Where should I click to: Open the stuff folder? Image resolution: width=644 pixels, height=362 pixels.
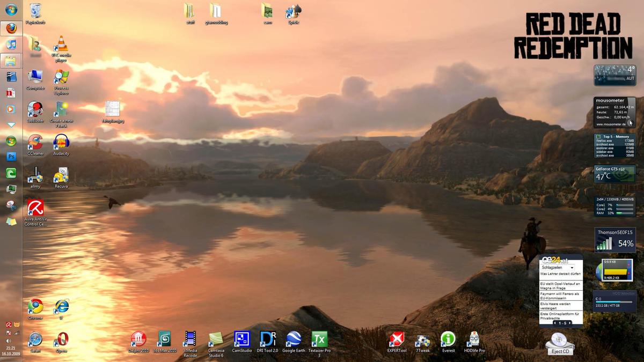click(x=190, y=13)
